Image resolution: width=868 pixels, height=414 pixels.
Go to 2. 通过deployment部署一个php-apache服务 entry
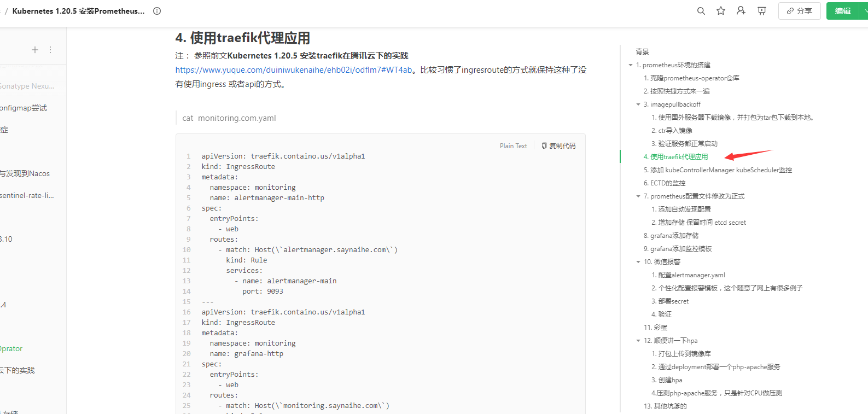(x=715, y=367)
